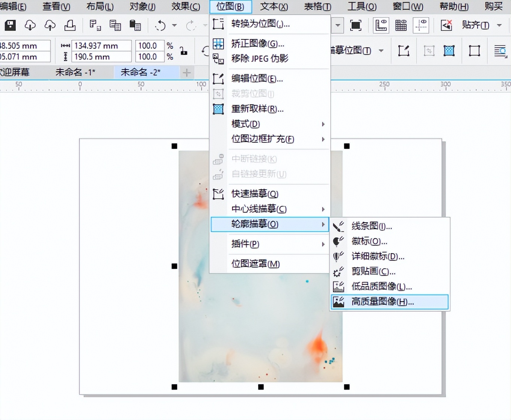
Task: Choose 转换为位图 command
Action: tap(259, 24)
